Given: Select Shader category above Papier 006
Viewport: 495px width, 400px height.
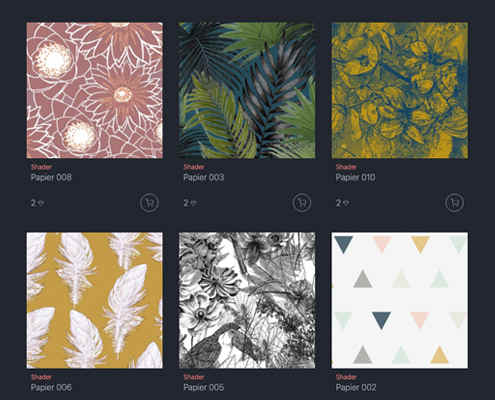Looking at the screenshot, I should pos(41,377).
